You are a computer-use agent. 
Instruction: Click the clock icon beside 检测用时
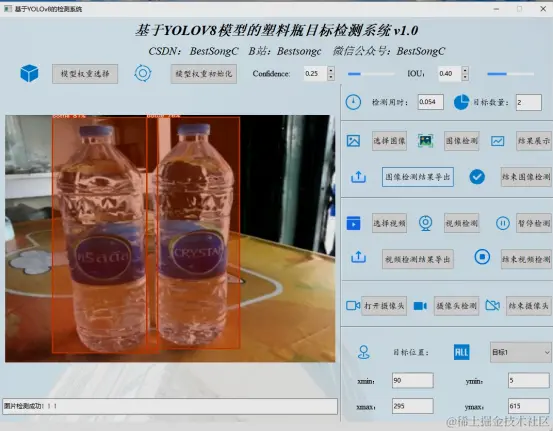pos(353,102)
